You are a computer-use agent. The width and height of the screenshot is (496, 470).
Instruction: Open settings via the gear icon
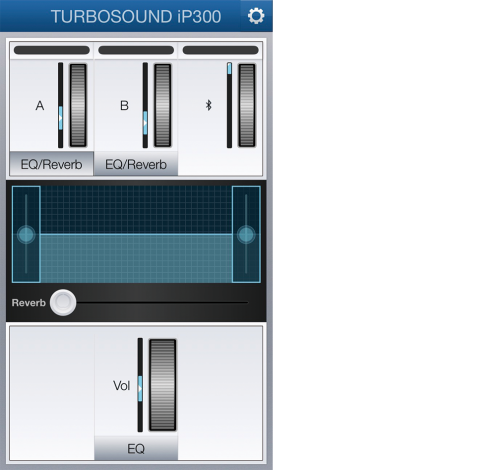[x=256, y=16]
